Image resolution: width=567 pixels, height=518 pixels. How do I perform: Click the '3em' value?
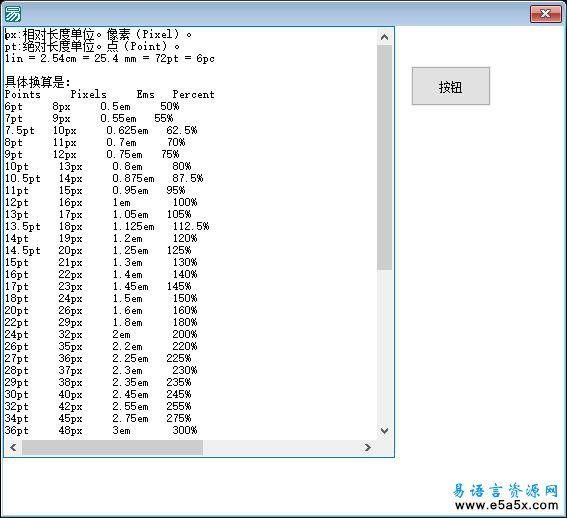[x=122, y=430]
